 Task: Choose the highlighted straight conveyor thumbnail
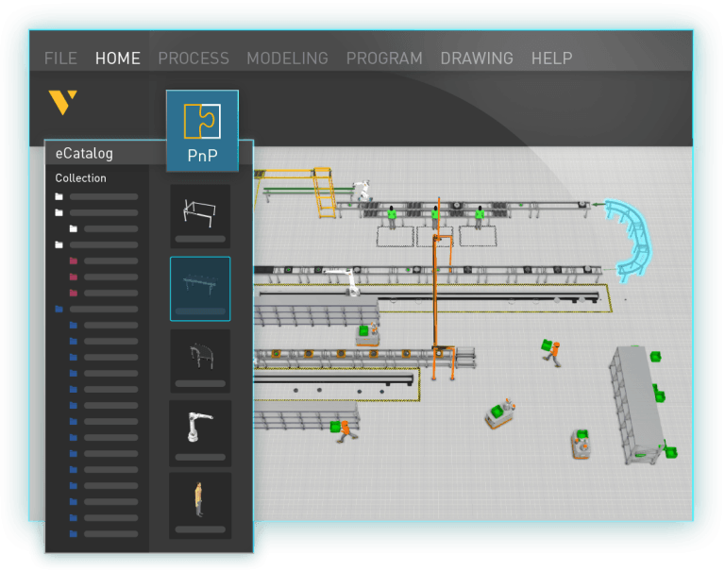(200, 285)
